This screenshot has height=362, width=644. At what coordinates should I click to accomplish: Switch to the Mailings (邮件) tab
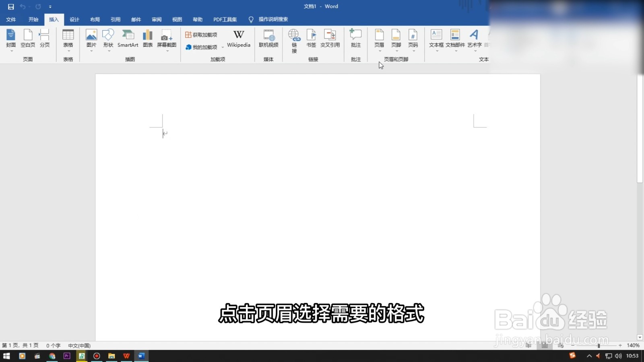click(x=136, y=19)
